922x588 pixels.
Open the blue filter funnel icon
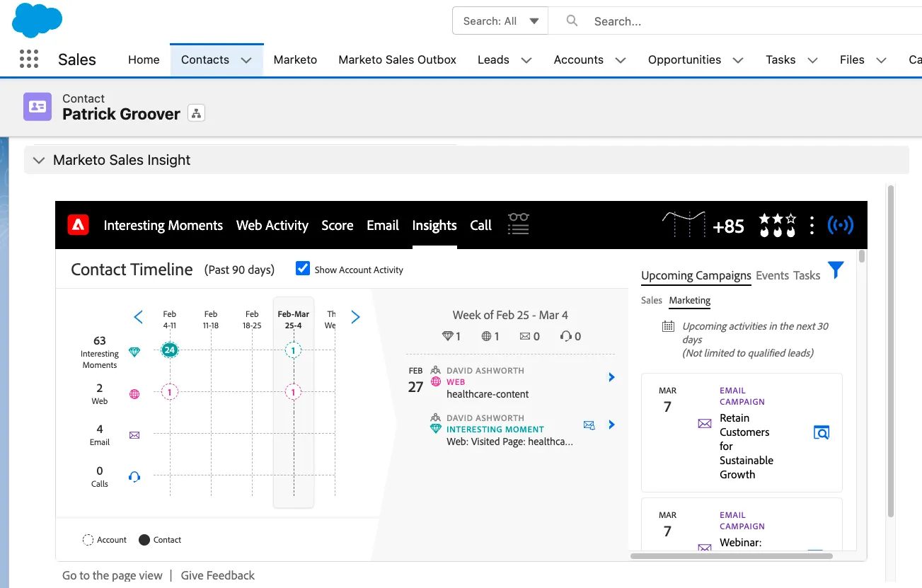[x=836, y=270]
